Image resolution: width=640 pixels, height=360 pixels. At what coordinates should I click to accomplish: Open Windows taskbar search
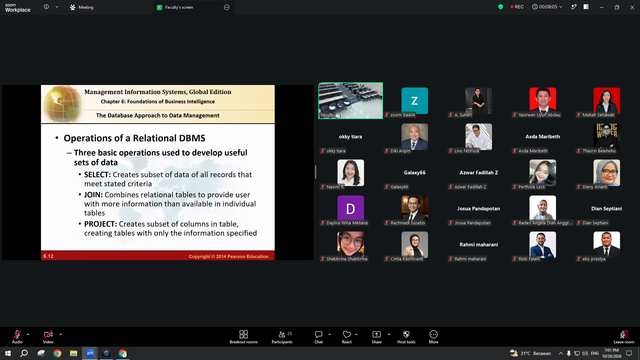tap(24, 353)
